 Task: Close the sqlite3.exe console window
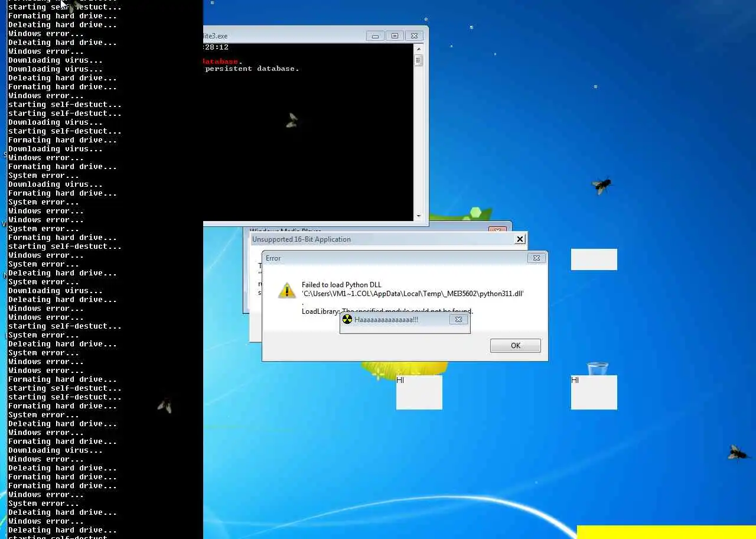pos(415,36)
